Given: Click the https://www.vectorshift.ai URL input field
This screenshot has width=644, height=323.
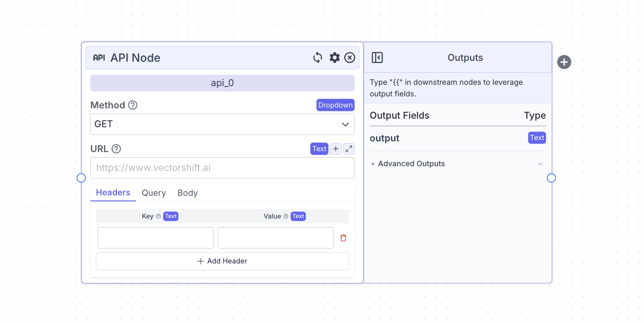Looking at the screenshot, I should point(222,167).
